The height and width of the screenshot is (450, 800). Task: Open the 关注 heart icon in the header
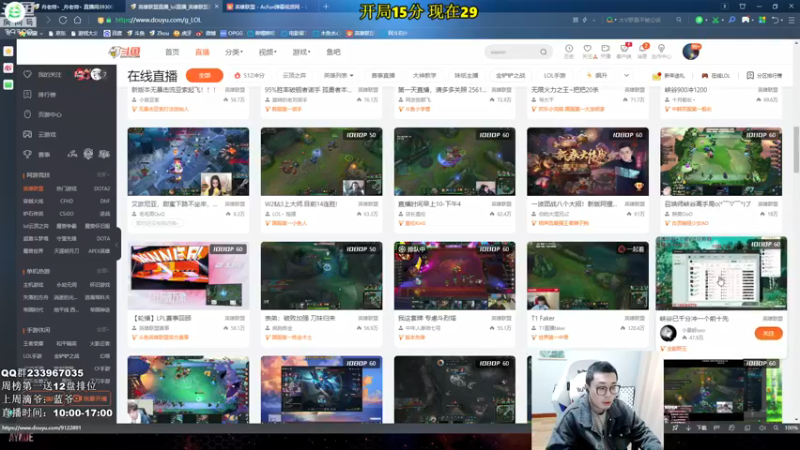coord(587,48)
